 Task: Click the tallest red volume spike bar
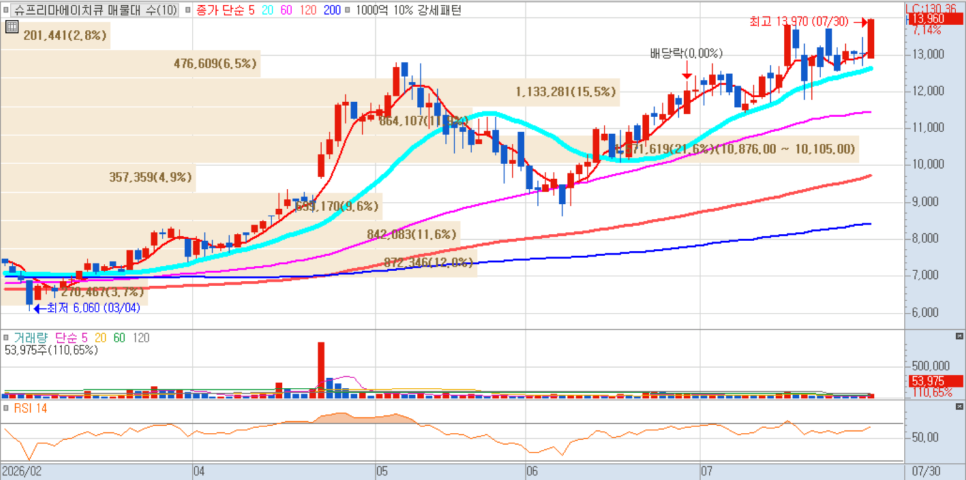pos(320,370)
